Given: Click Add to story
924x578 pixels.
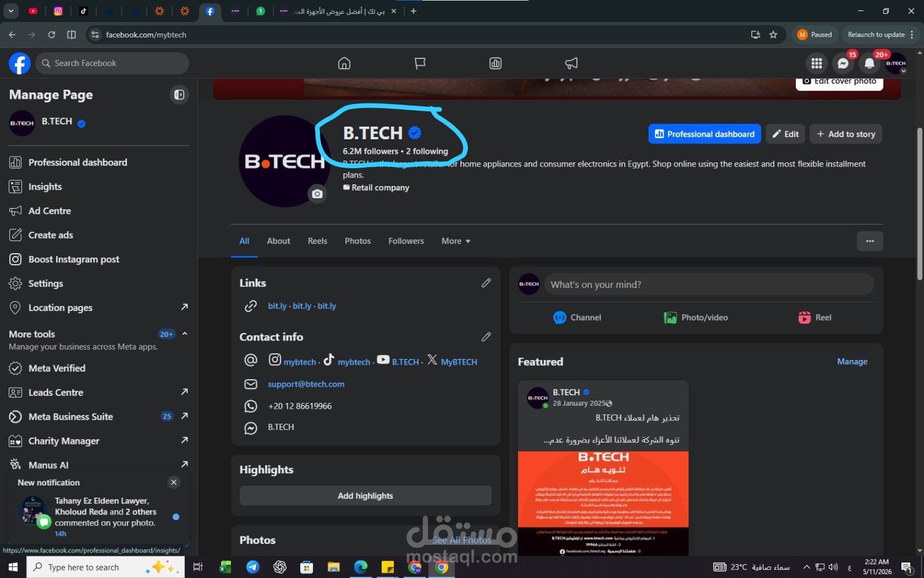Looking at the screenshot, I should coord(846,134).
